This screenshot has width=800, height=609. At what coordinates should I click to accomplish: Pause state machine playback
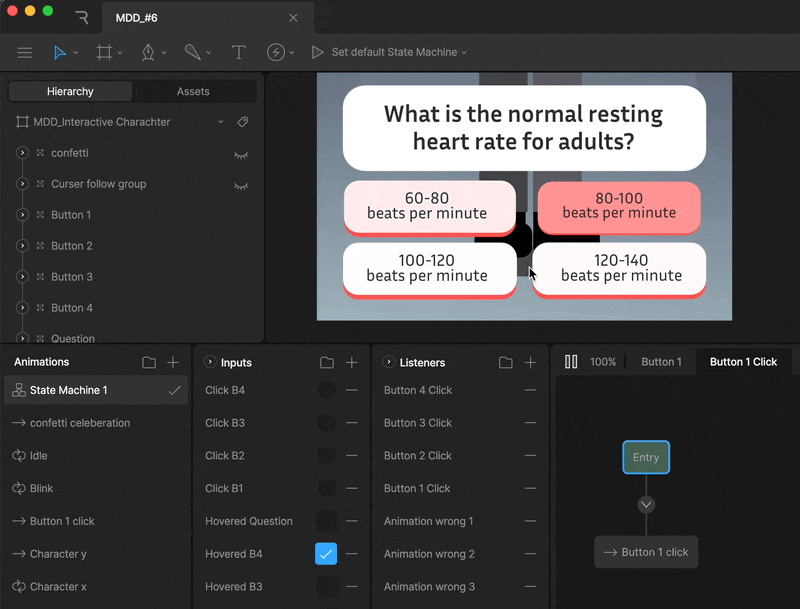tap(571, 362)
